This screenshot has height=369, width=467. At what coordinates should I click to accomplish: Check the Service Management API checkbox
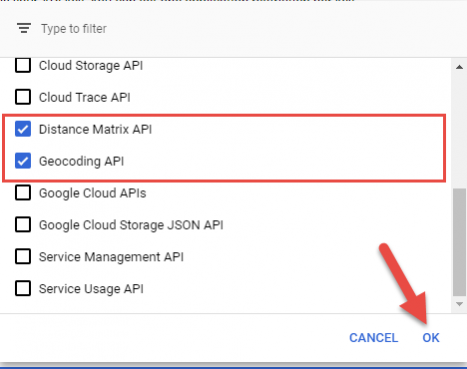23,256
